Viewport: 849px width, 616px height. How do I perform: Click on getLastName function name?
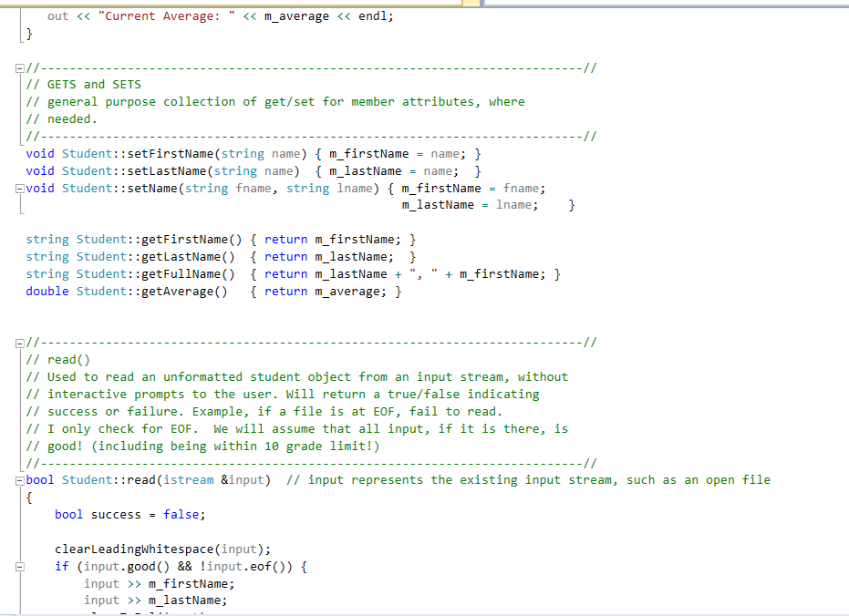tap(181, 257)
